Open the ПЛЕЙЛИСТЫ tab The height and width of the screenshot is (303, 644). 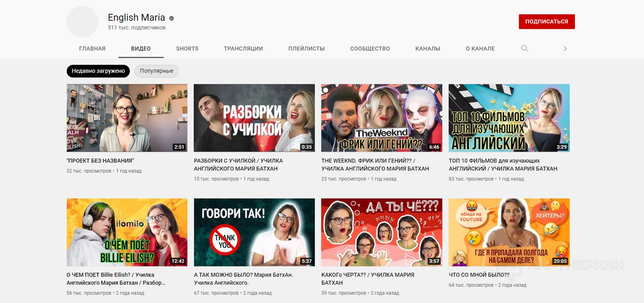click(x=306, y=49)
